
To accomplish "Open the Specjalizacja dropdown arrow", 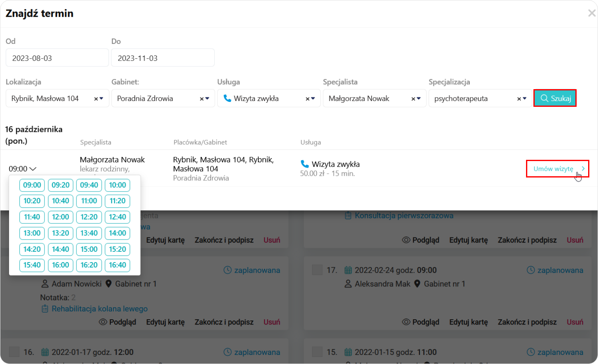I will pos(524,99).
